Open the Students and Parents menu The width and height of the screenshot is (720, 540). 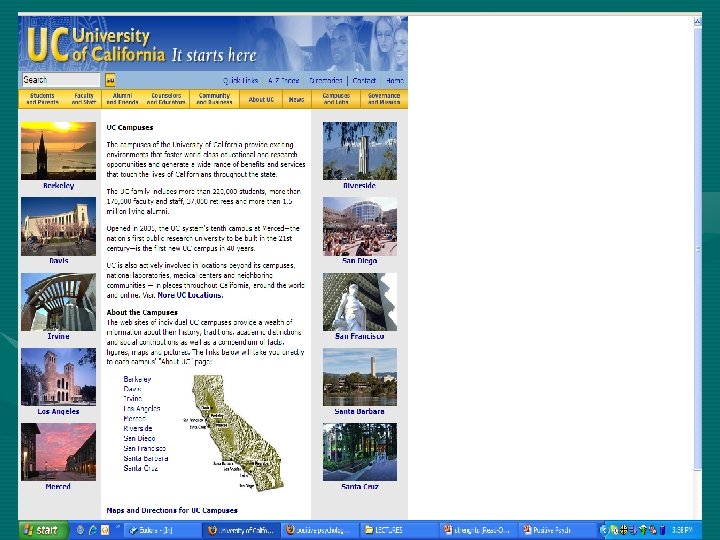[x=42, y=99]
